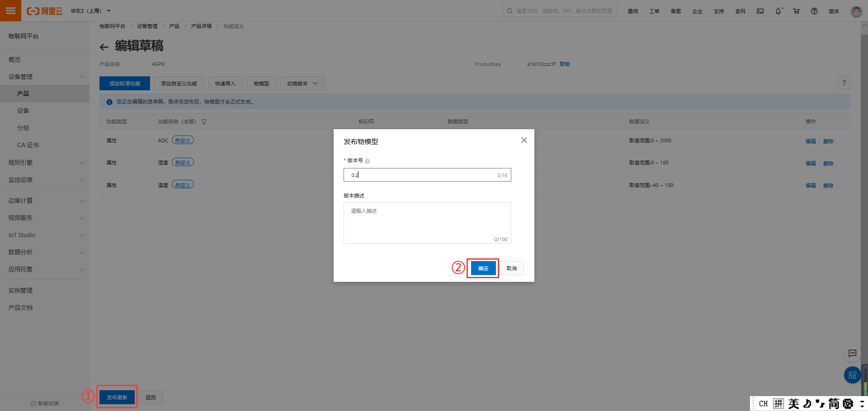The width and height of the screenshot is (868, 411).
Task: Click the 添加自定义功能 button
Action: (179, 84)
